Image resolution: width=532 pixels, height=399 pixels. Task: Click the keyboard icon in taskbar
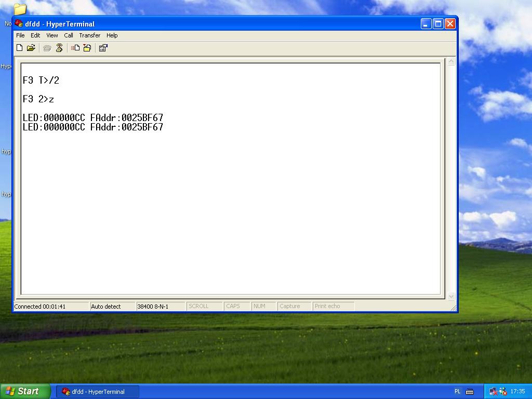click(470, 392)
